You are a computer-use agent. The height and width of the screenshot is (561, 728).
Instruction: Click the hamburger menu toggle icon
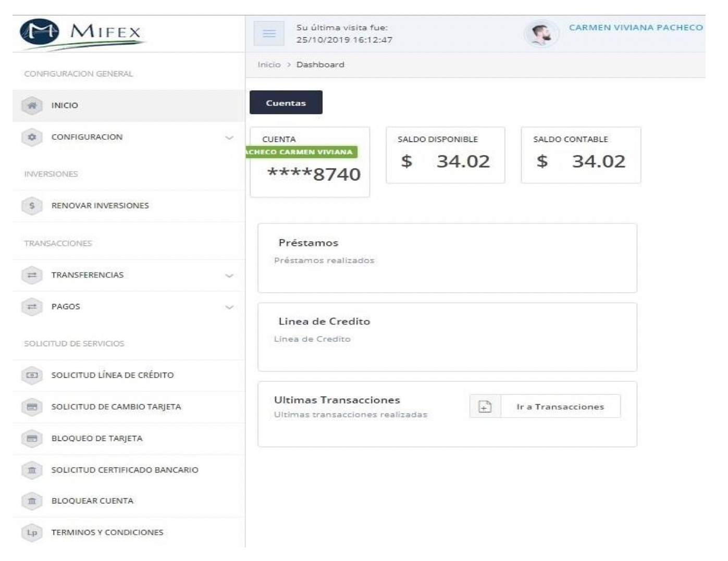click(x=269, y=34)
